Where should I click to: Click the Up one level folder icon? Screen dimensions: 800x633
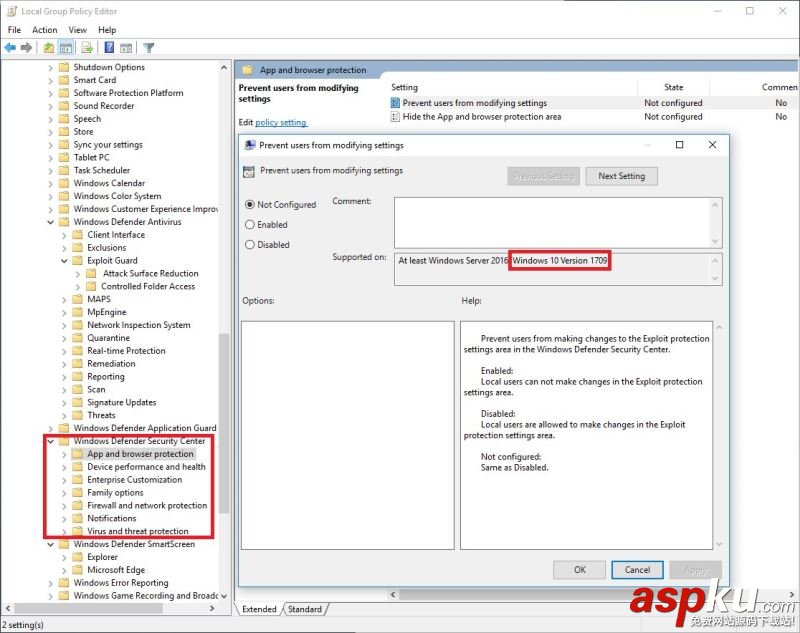point(48,48)
